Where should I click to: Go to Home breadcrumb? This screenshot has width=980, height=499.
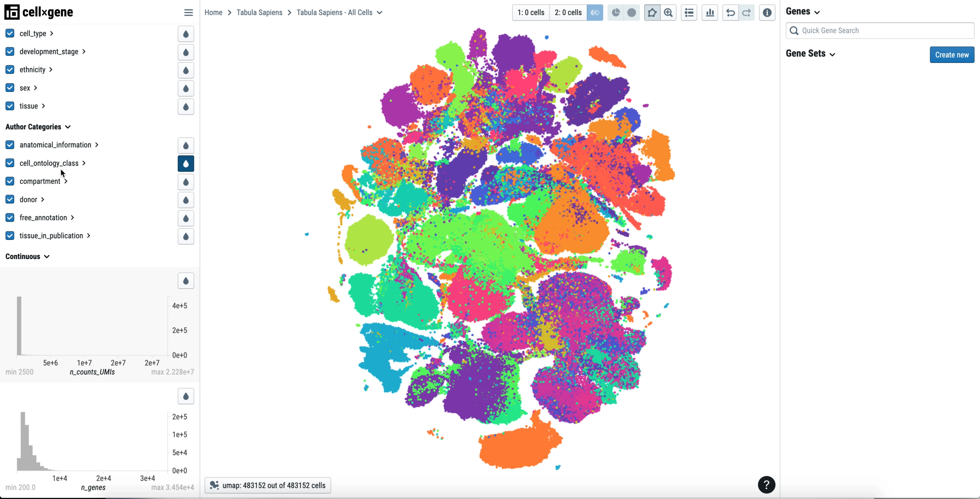[213, 13]
